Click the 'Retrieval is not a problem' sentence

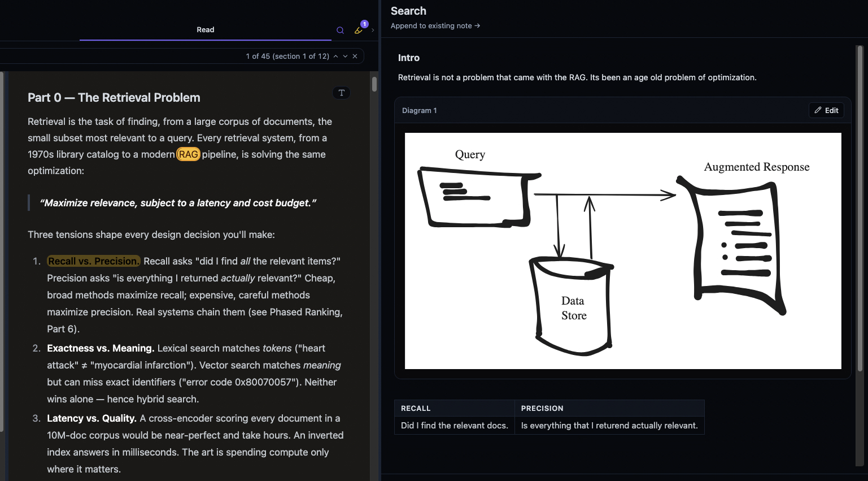point(577,77)
